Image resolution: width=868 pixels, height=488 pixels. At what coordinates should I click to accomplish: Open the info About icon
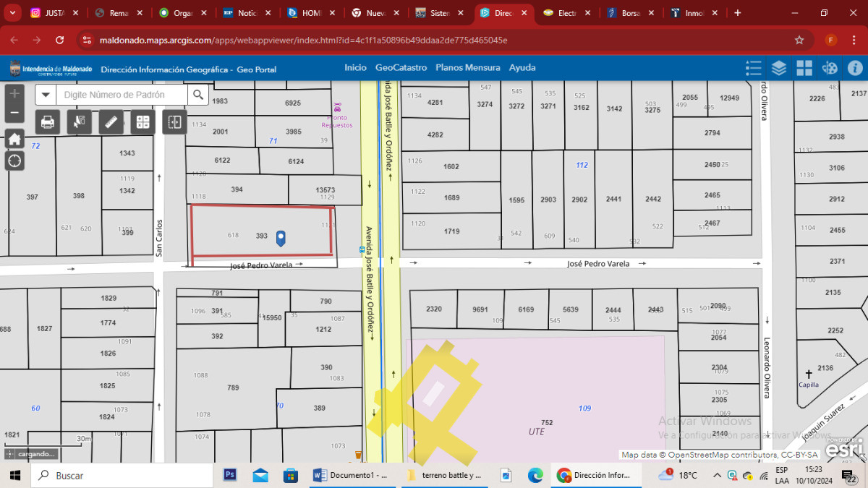[855, 68]
